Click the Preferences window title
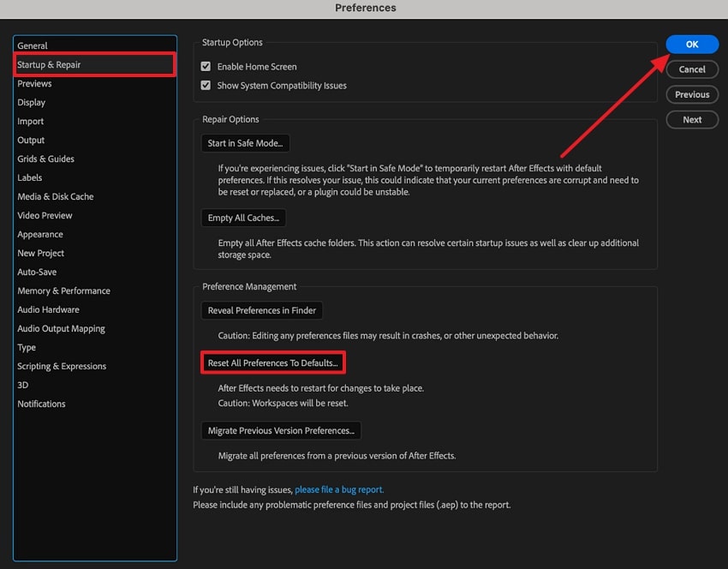The height and width of the screenshot is (569, 728). tap(366, 8)
